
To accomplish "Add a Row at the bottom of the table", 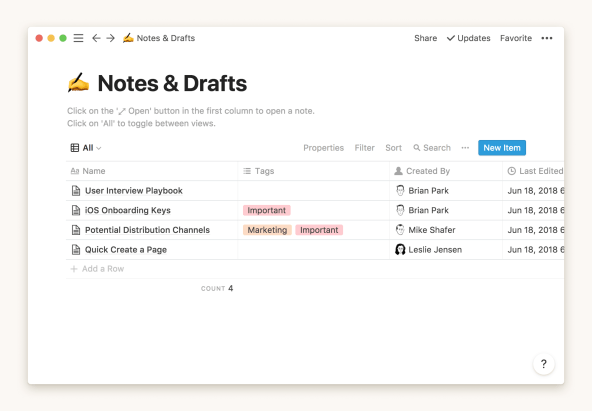I will (x=97, y=269).
